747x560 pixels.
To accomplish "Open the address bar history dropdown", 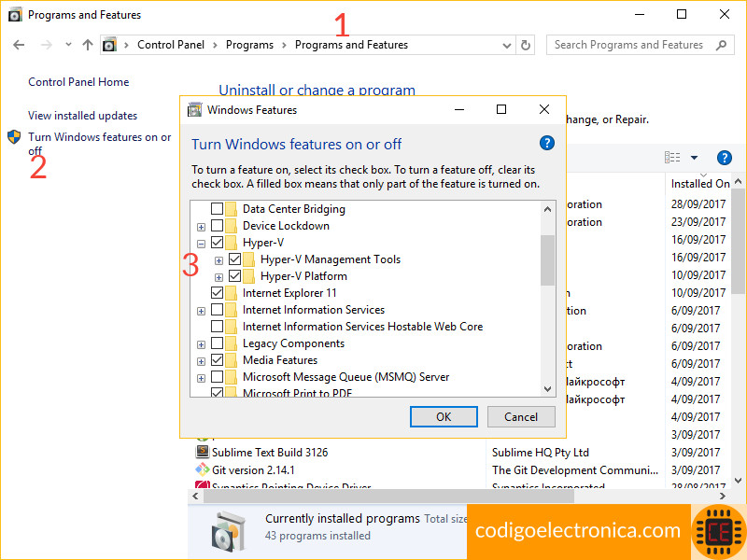I will pos(507,45).
